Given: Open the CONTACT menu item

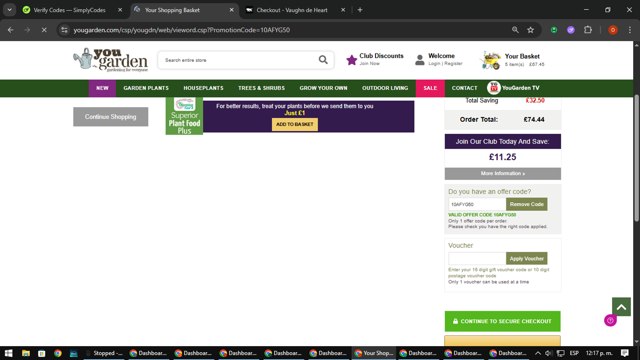Looking at the screenshot, I should tap(464, 88).
